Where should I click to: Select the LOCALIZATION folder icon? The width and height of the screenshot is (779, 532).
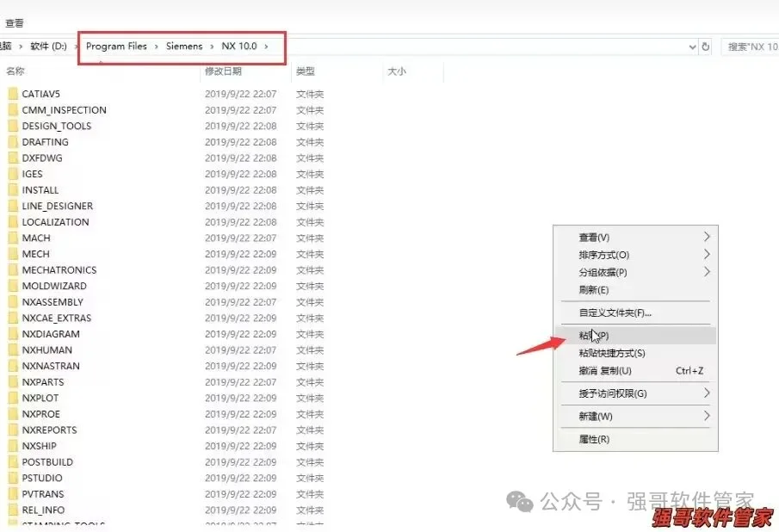pos(13,222)
